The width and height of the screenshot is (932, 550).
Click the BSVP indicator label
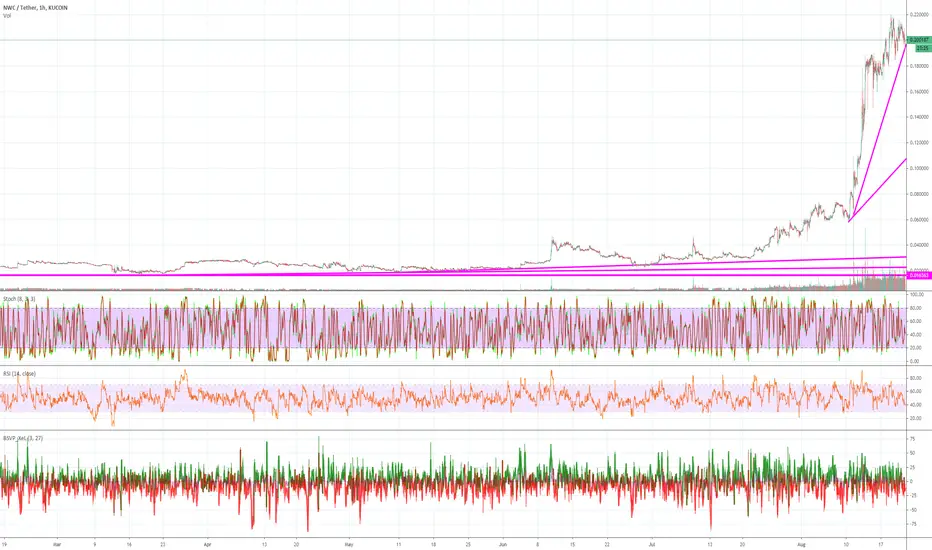(23, 438)
